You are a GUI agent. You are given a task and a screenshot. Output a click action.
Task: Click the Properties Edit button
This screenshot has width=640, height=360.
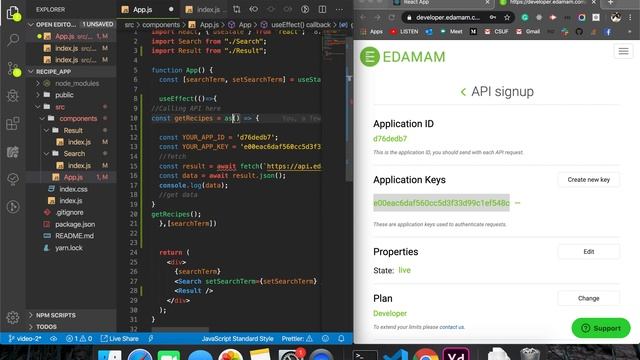point(589,251)
